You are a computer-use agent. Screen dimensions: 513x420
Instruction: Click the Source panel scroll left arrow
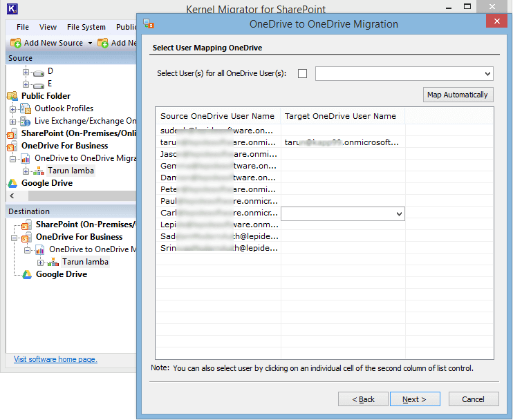pyautogui.click(x=12, y=195)
